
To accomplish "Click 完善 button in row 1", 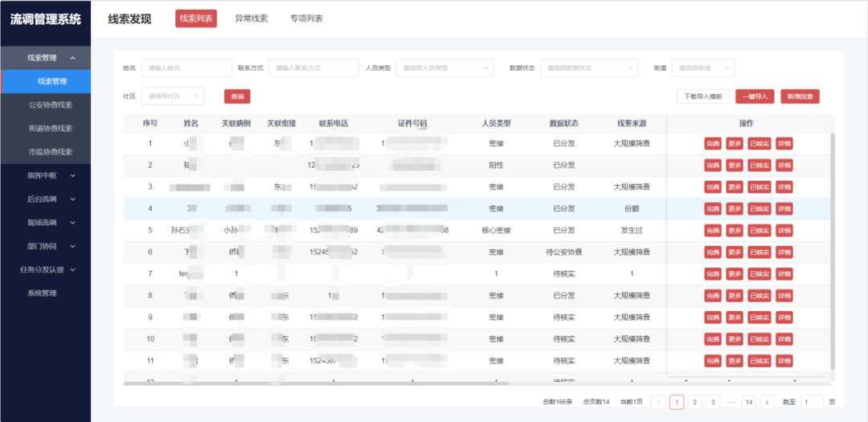I will (x=712, y=144).
